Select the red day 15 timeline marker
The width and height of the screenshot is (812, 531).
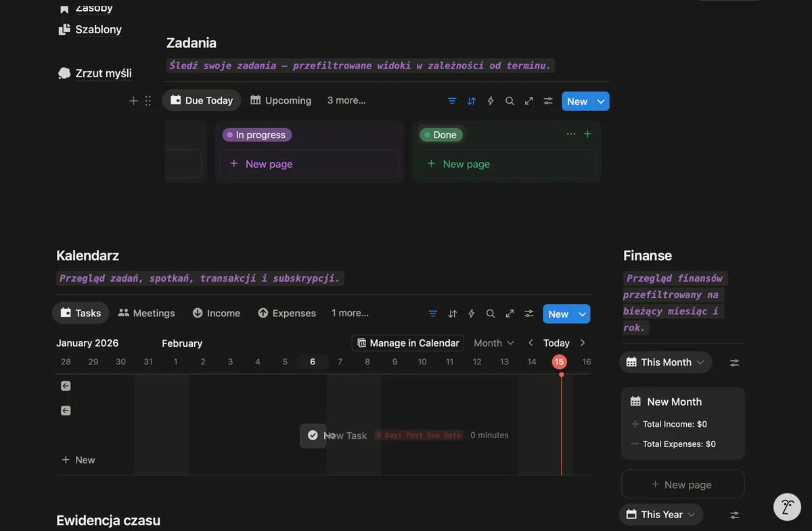[x=559, y=362]
